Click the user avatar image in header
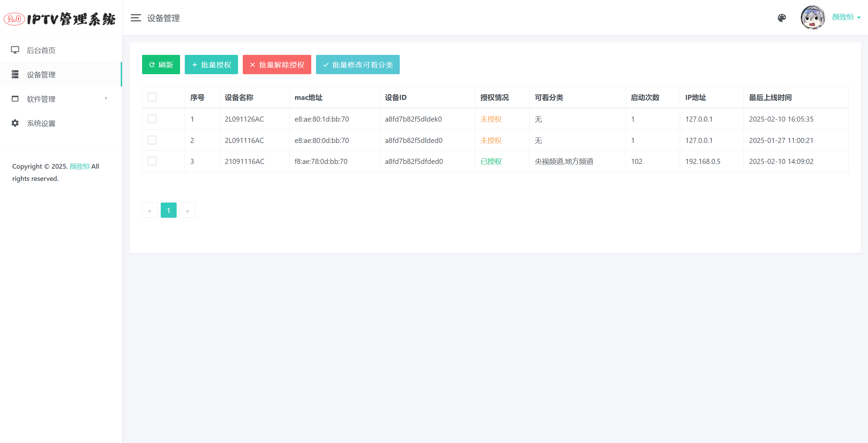This screenshot has height=443, width=868. [x=812, y=17]
